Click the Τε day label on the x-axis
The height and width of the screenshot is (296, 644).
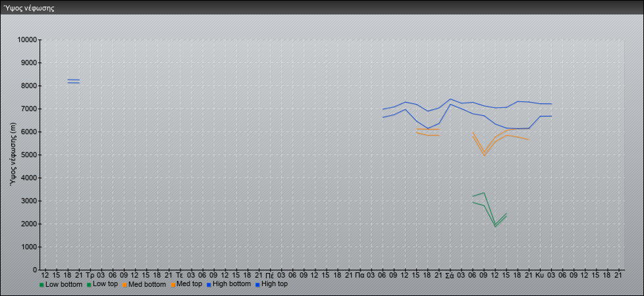pos(180,275)
